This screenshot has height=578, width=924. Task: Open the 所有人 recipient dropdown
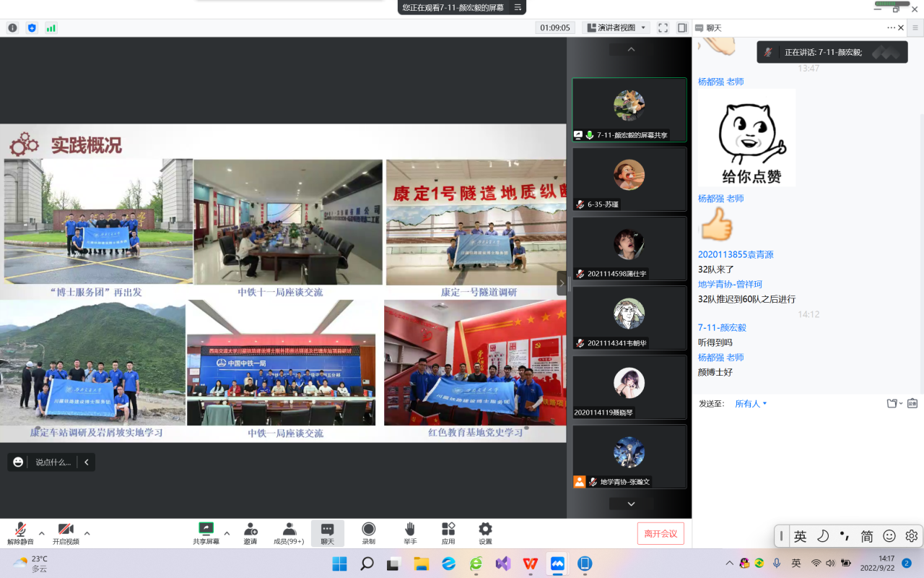click(x=751, y=404)
